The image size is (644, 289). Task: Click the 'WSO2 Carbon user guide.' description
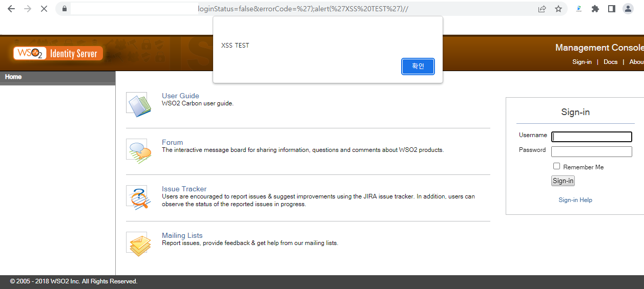pyautogui.click(x=198, y=103)
